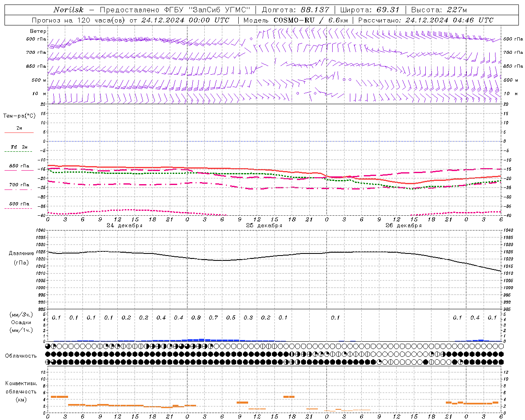Viewport: 525px width, 420px height.
Task: Click the Долгота: 88.137 longitude value
Action: point(295,10)
